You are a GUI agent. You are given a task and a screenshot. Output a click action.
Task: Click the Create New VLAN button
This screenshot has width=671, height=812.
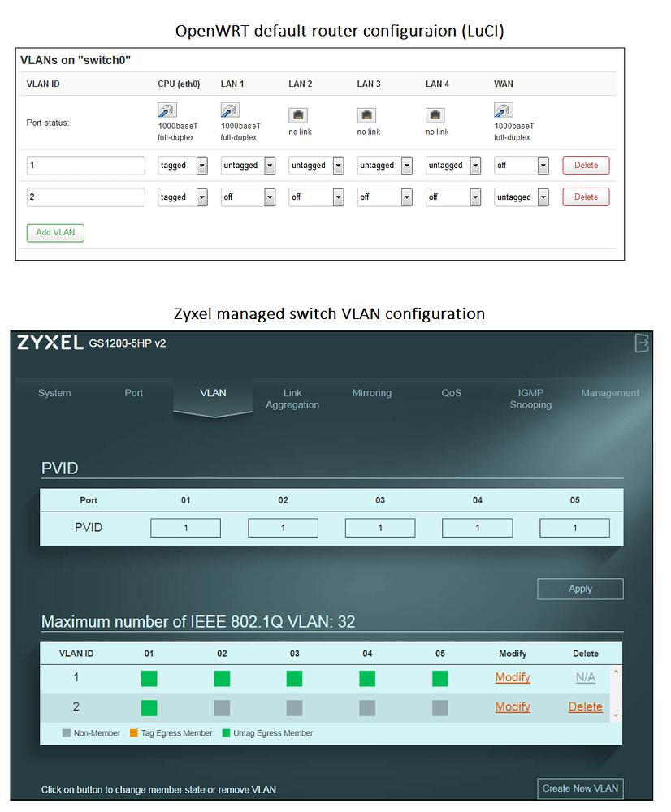pos(580,788)
